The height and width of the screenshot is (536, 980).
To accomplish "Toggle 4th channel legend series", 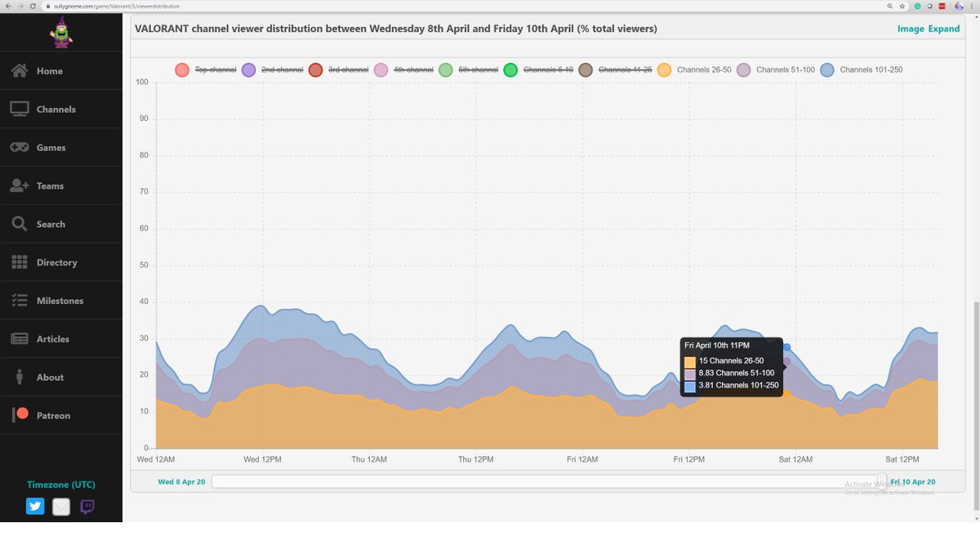I will (404, 69).
